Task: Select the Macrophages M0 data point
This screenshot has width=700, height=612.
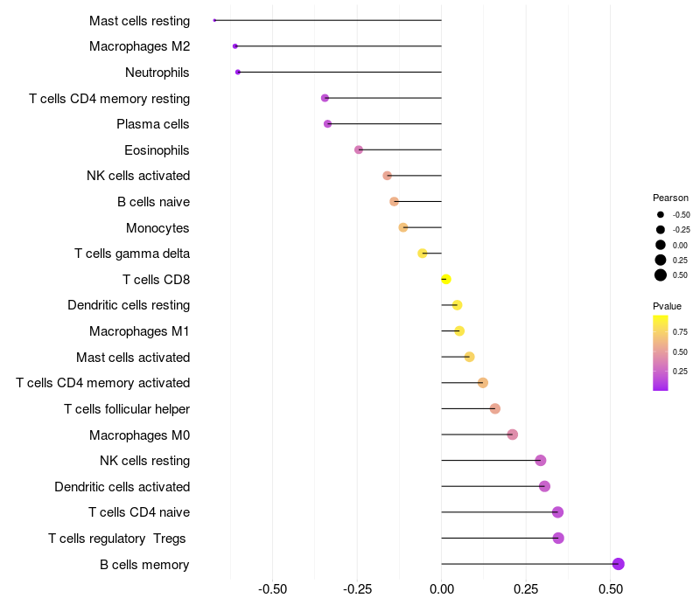Action: tap(513, 435)
